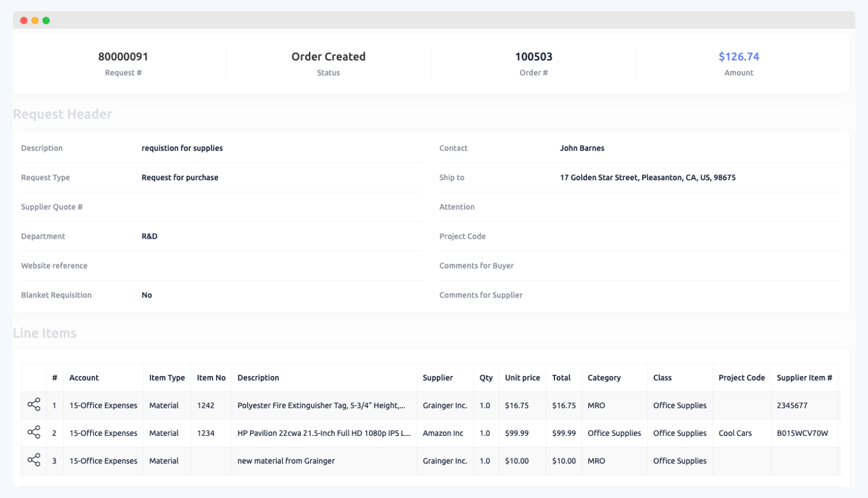Collapse the Request Header section

[x=62, y=113]
